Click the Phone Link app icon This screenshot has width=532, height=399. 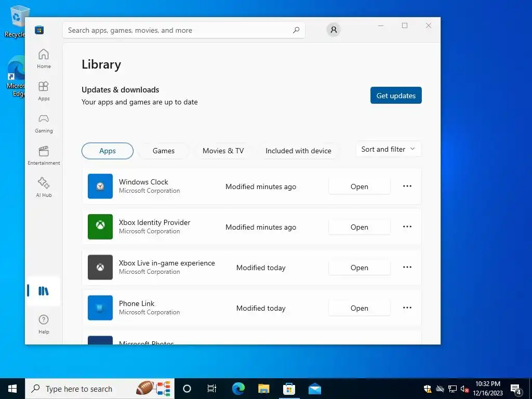pyautogui.click(x=100, y=308)
